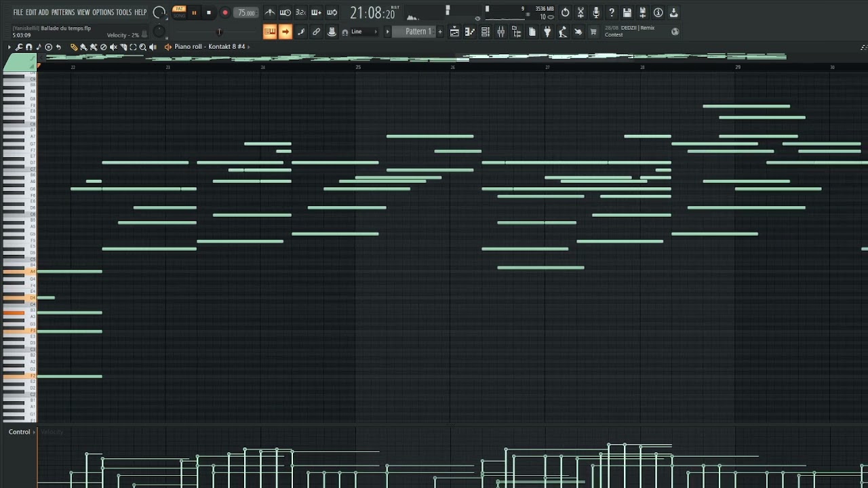
Task: Toggle the metronome icon
Action: 270,13
